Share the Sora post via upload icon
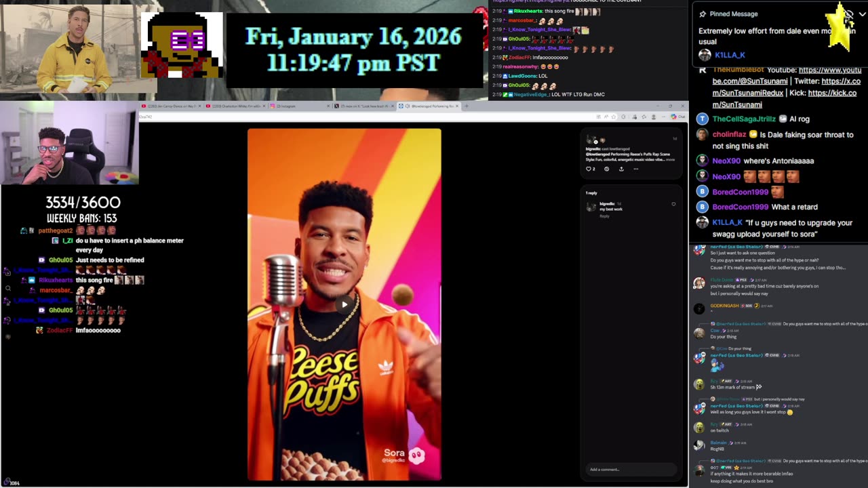 pyautogui.click(x=621, y=169)
